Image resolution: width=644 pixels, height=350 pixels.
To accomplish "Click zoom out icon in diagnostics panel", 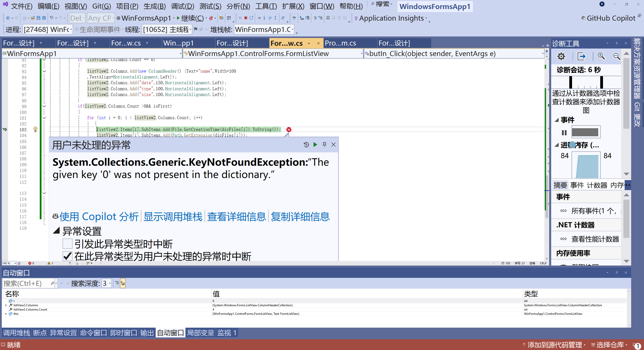I will coord(616,56).
